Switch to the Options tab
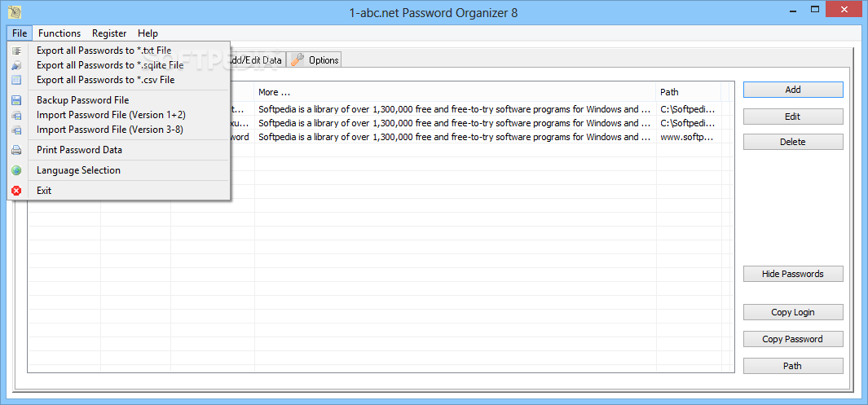 315,59
